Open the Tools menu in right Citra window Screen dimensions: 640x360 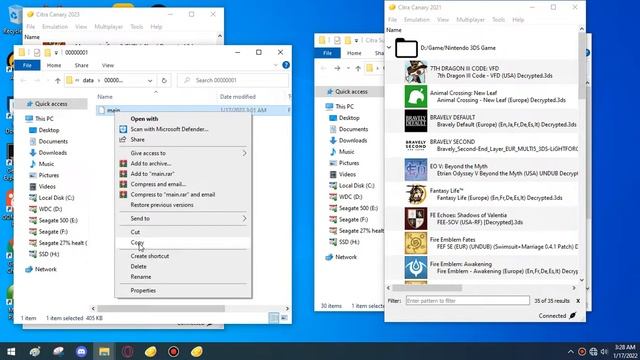(x=498, y=20)
